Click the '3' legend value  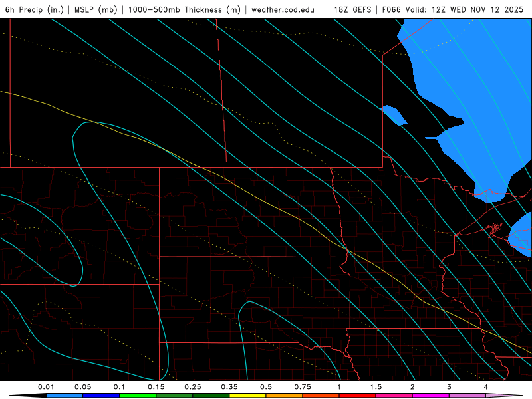coord(450,387)
